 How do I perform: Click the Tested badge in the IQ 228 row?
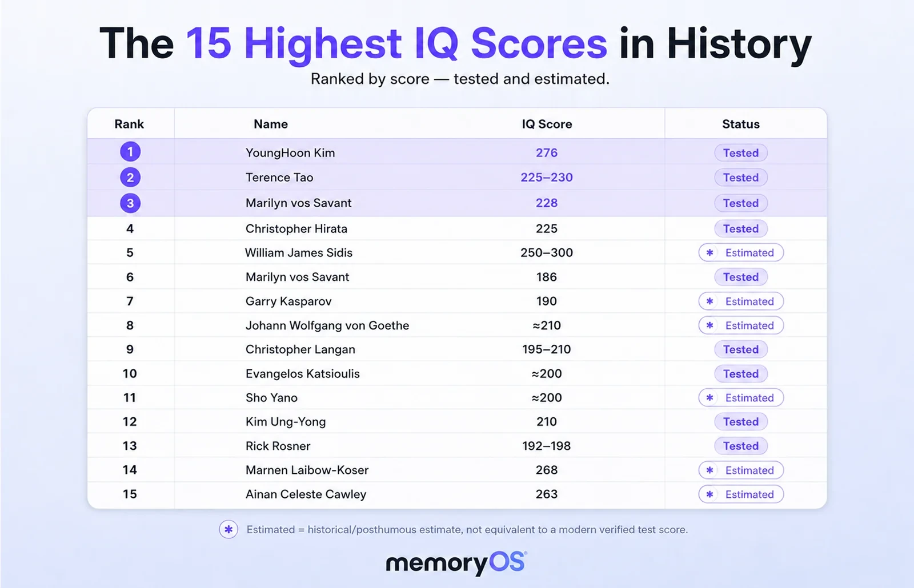[x=741, y=203]
